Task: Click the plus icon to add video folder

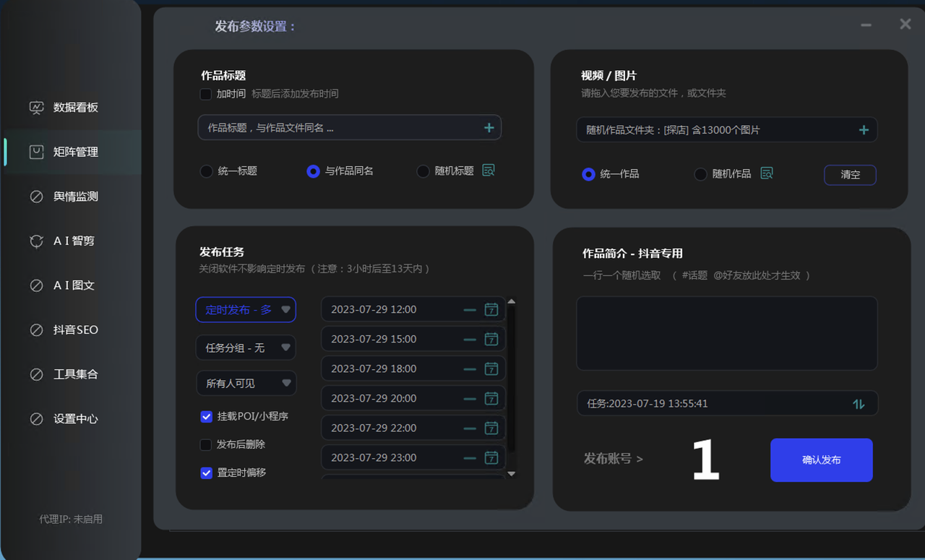Action: [864, 130]
